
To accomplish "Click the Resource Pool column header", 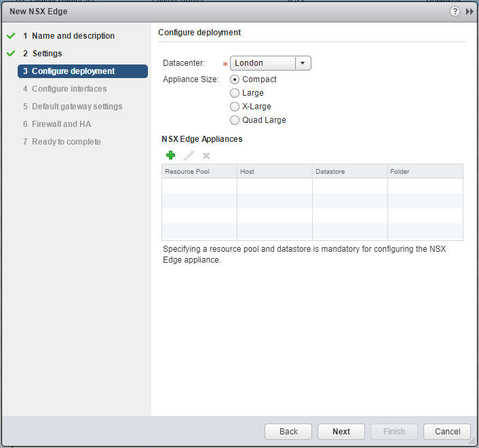I will 199,172.
